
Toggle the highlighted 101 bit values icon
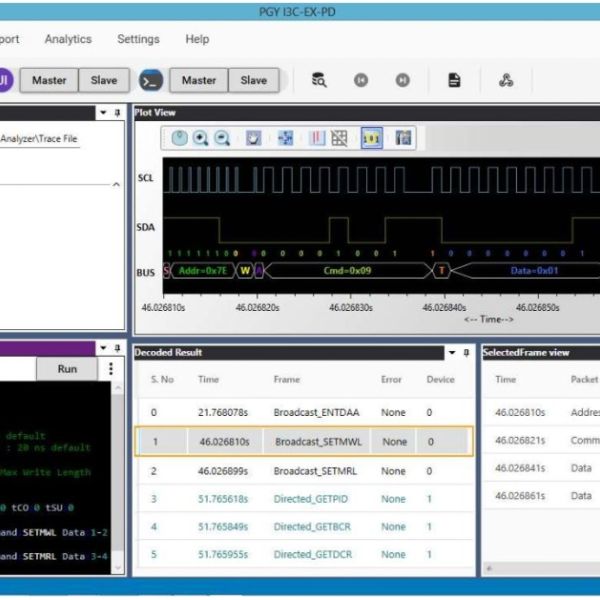pos(372,138)
